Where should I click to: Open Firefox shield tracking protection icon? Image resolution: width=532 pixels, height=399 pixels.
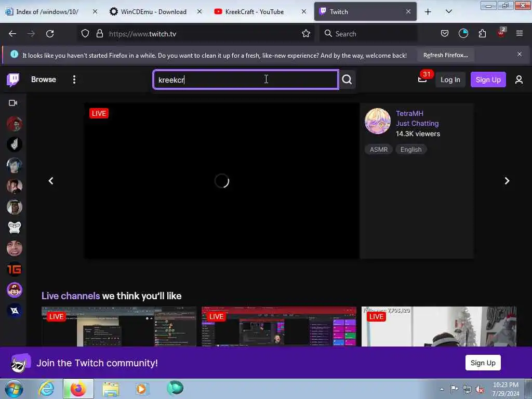pos(85,34)
